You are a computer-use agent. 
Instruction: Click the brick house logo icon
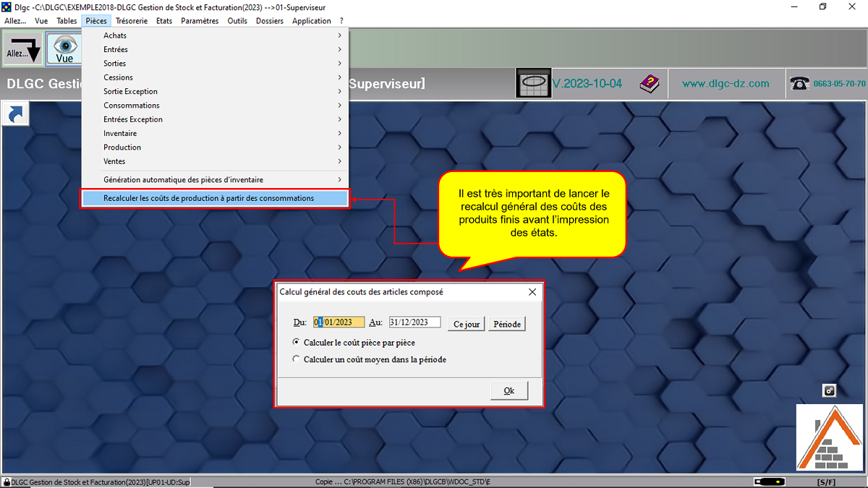830,437
